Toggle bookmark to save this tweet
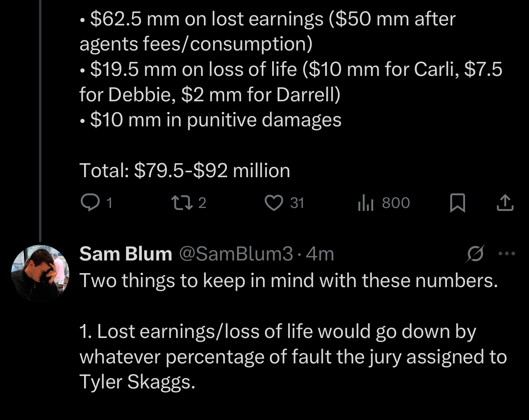The image size is (529, 420). (x=458, y=202)
